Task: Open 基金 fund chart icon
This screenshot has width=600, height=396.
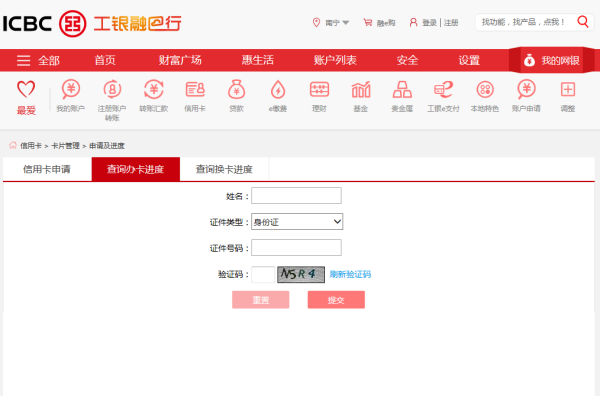Action: coord(361,90)
